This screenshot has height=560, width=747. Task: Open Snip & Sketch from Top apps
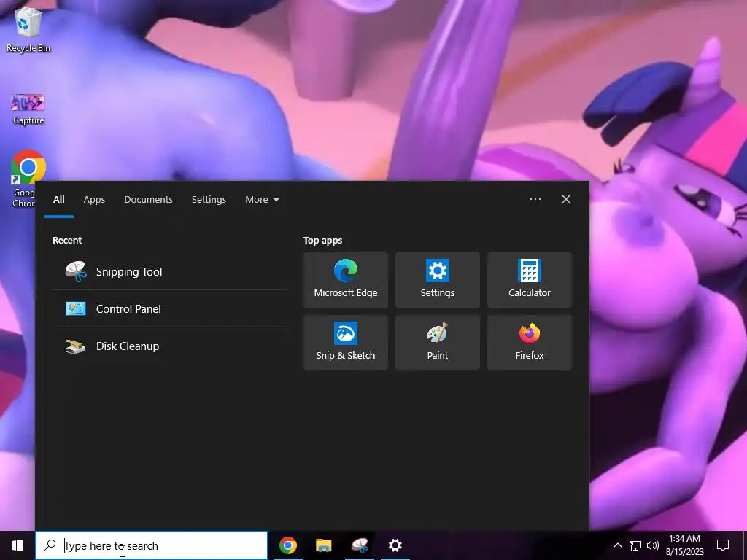345,343
